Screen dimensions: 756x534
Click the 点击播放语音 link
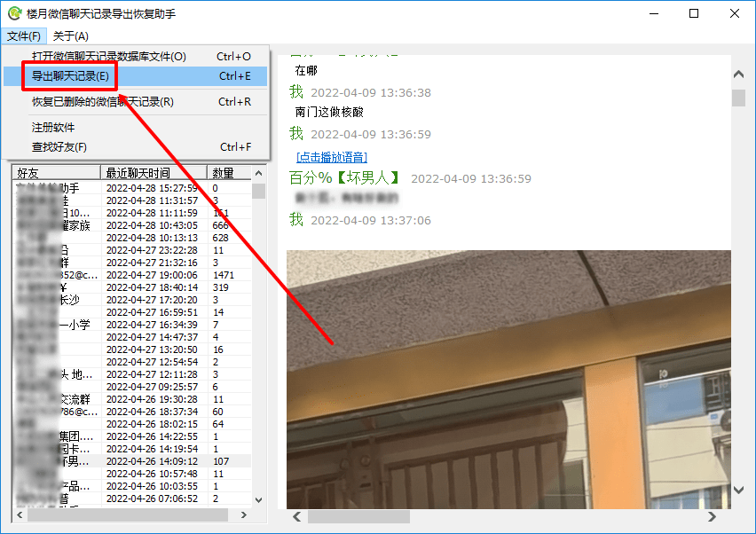[x=332, y=157]
